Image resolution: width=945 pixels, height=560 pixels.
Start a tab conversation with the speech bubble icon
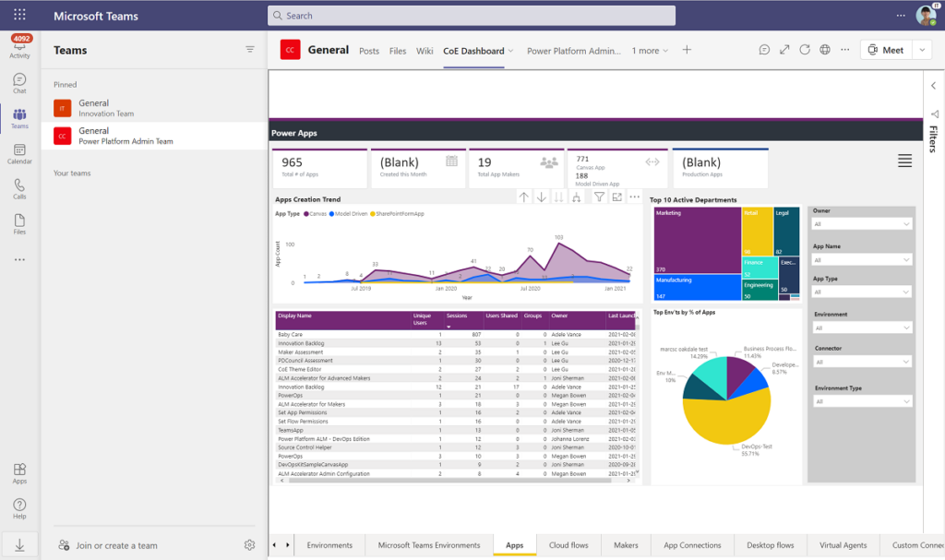764,49
